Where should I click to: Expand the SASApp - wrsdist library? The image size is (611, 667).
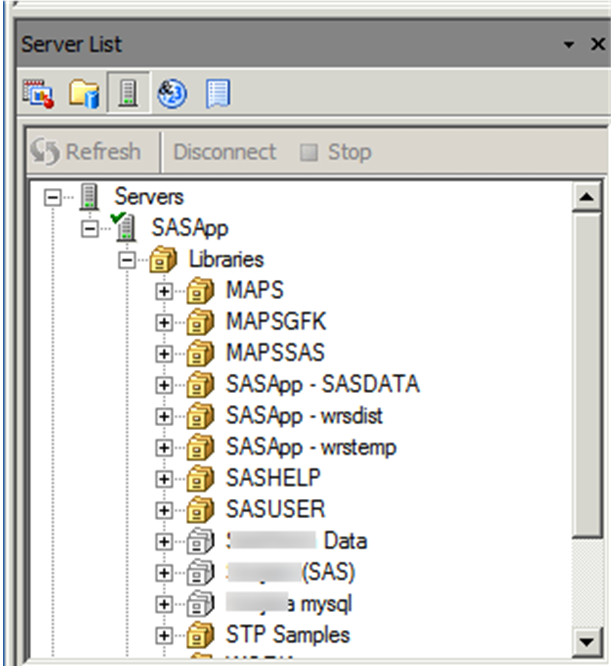click(x=164, y=416)
